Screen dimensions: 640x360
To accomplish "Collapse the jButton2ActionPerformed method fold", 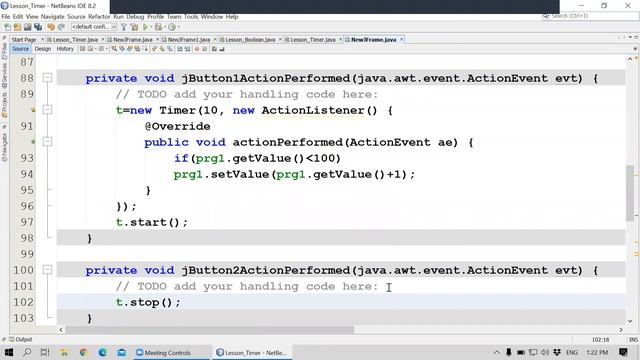I will [47, 270].
